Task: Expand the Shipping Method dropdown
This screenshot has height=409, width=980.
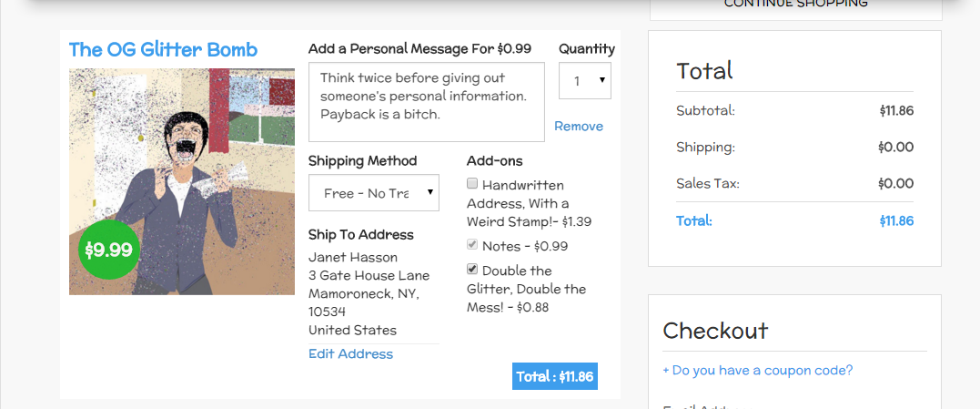Action: tap(373, 193)
